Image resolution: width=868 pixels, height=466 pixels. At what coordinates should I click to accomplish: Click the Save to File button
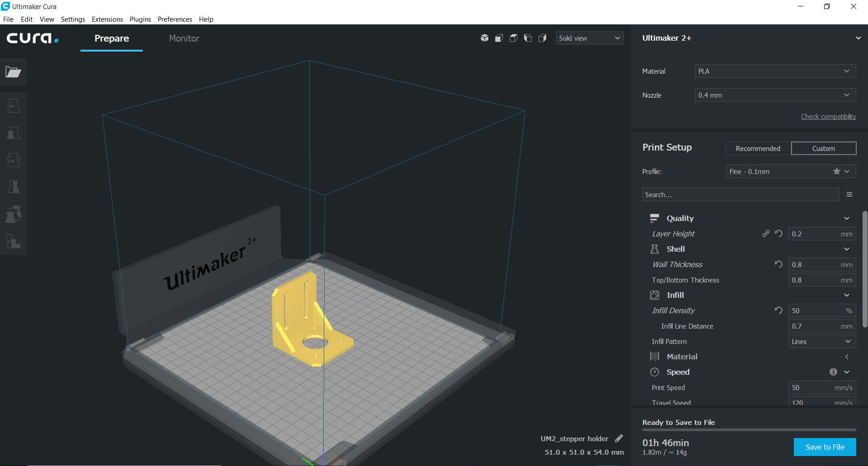click(825, 447)
